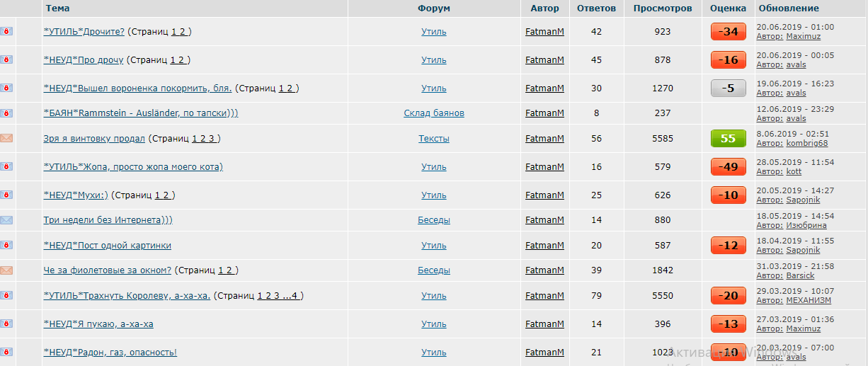Click the red status icon beside "*НЕУД*Пост одной картинки"
The image size is (868, 366).
point(6,245)
